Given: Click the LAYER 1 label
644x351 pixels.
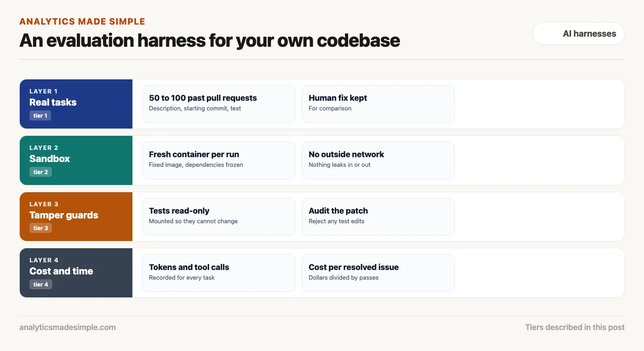Looking at the screenshot, I should tap(43, 91).
